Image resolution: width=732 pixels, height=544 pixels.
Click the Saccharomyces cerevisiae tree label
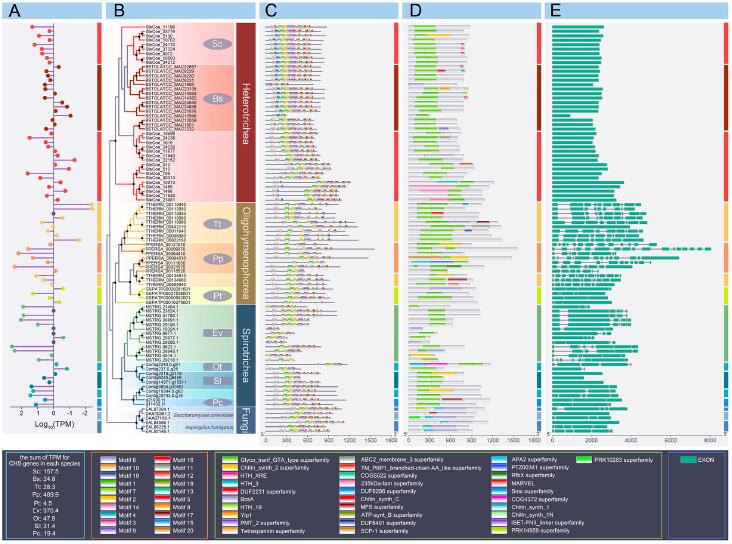(x=205, y=415)
